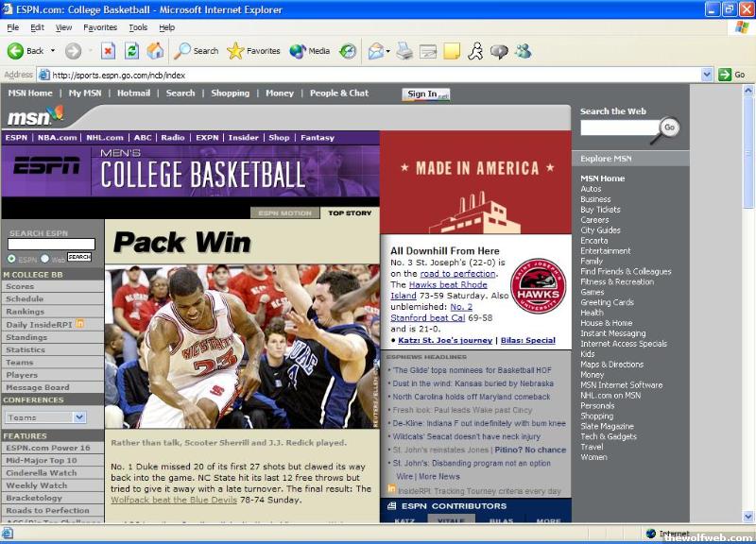Screen dimensions: 756x544
Task: Open the Favorites star icon
Action: coord(235,51)
